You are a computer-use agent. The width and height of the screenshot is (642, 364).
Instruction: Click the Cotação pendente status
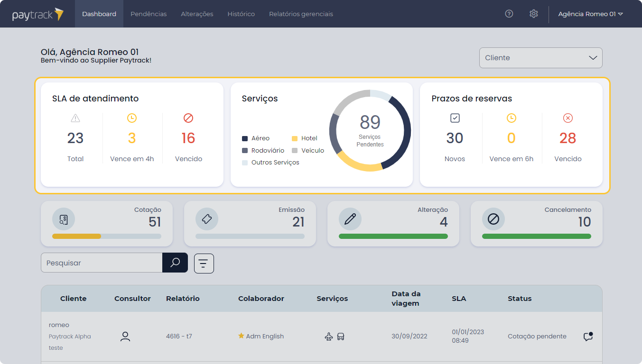tap(537, 337)
